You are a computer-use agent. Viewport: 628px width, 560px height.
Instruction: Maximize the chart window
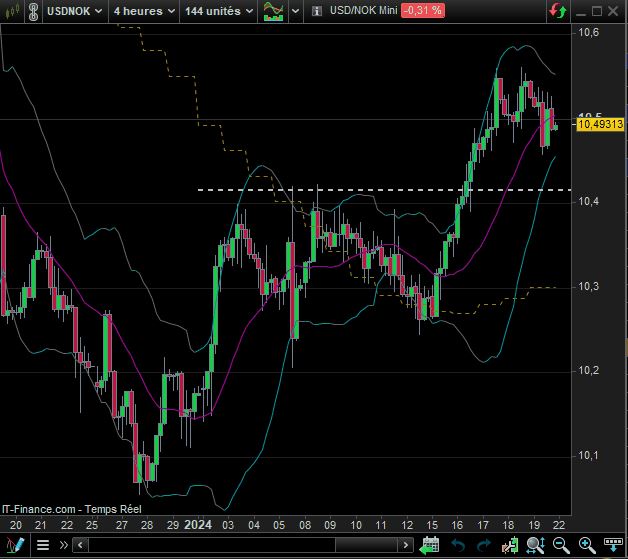point(597,11)
